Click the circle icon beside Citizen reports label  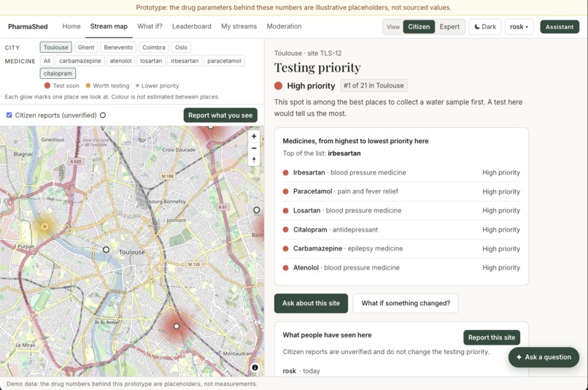[103, 115]
